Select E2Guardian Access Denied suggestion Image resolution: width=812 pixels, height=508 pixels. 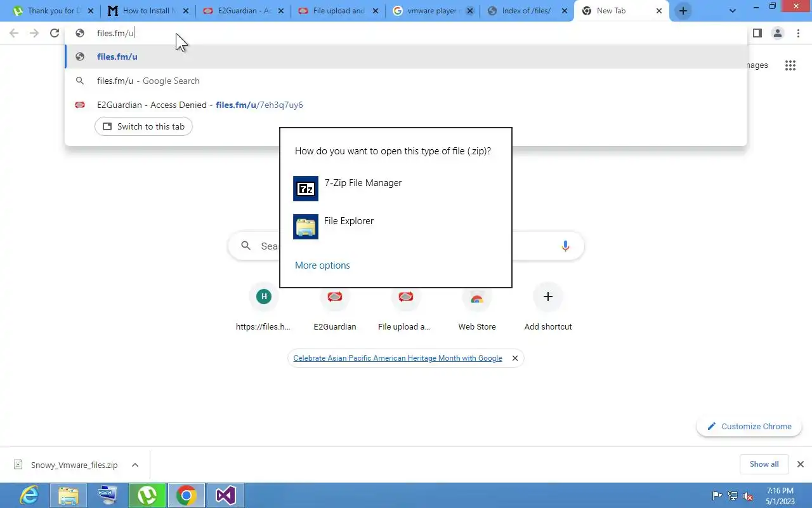[x=406, y=105]
